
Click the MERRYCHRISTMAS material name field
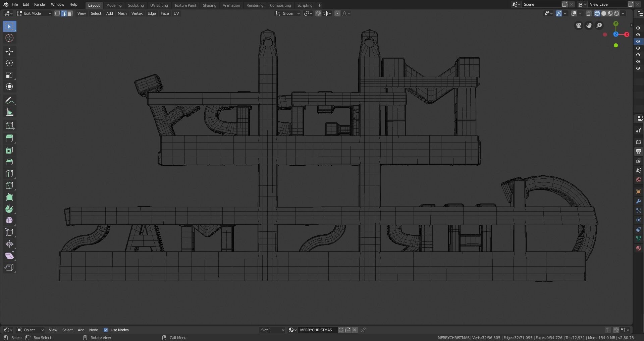317,330
